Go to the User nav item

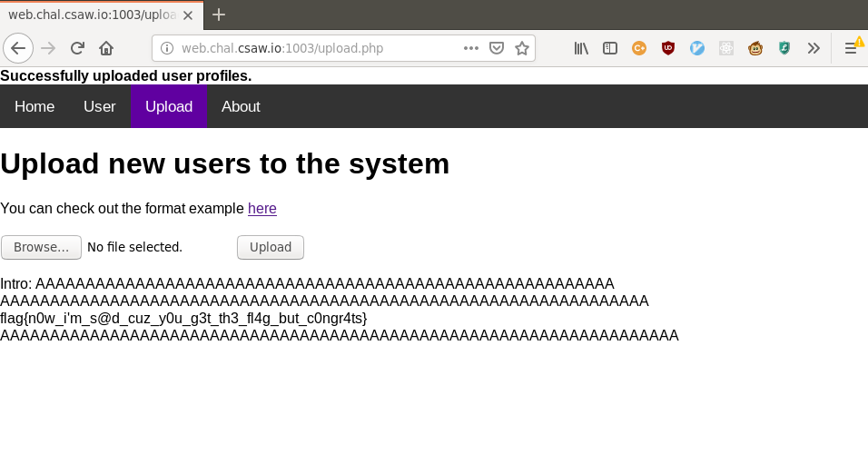(x=100, y=106)
